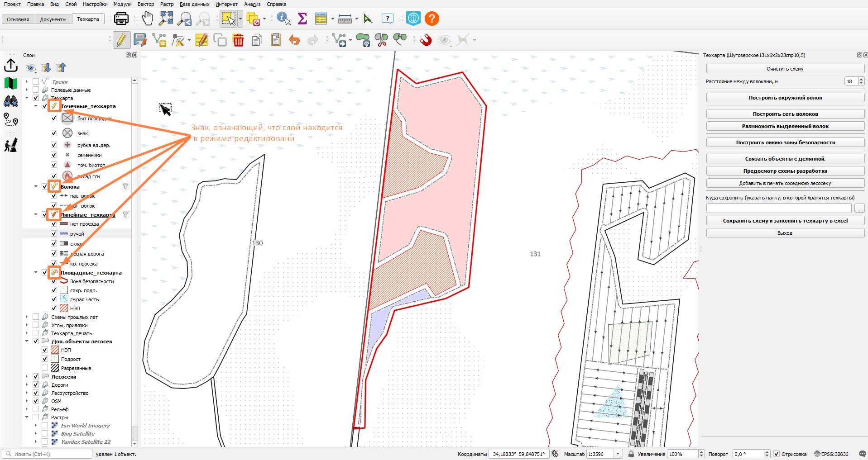Click the route points icon in sidebar

11,119
